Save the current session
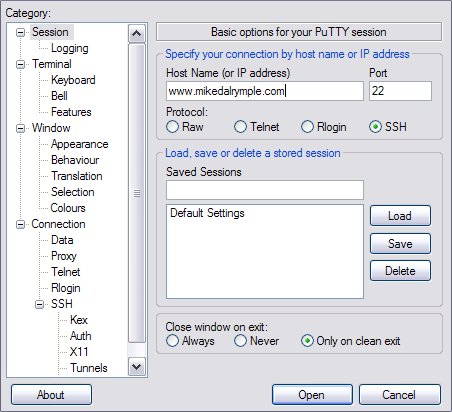Image resolution: width=452 pixels, height=412 pixels. [x=400, y=244]
